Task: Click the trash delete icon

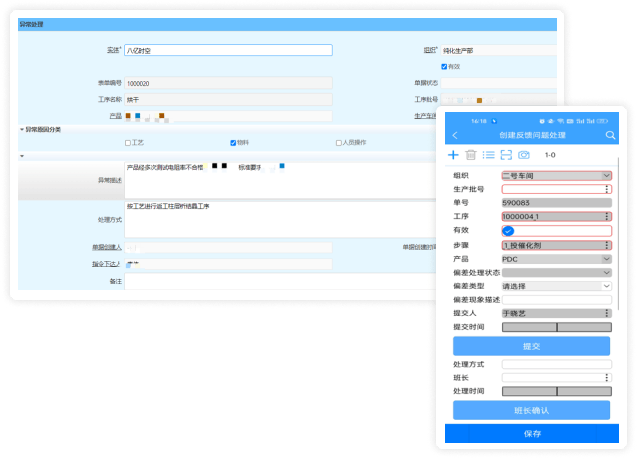Action: [471, 155]
